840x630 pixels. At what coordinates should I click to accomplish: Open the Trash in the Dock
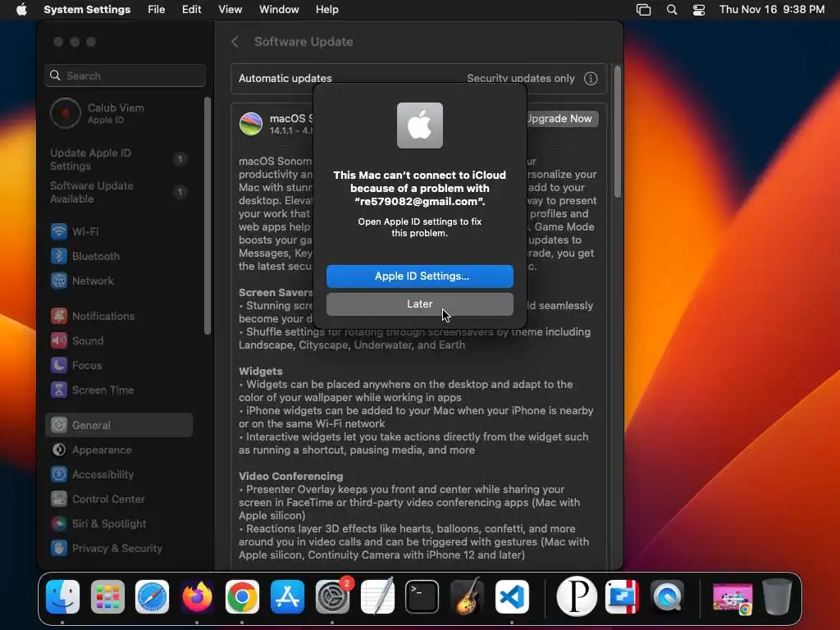[x=778, y=596]
